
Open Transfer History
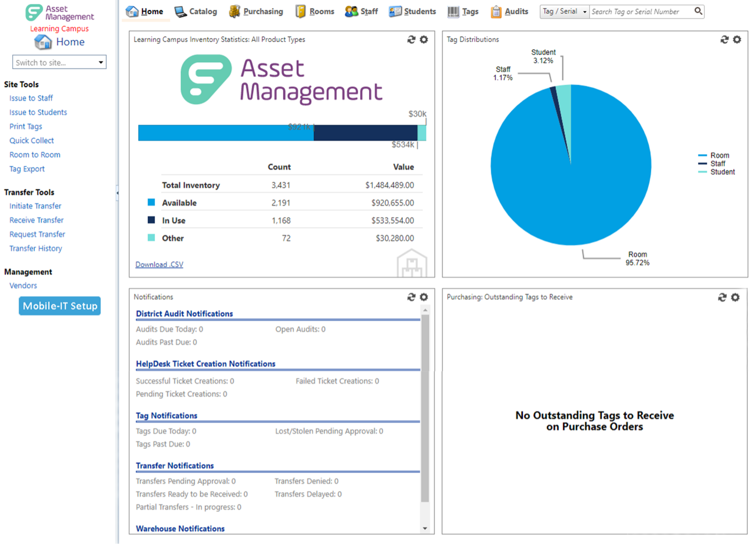pyautogui.click(x=36, y=249)
